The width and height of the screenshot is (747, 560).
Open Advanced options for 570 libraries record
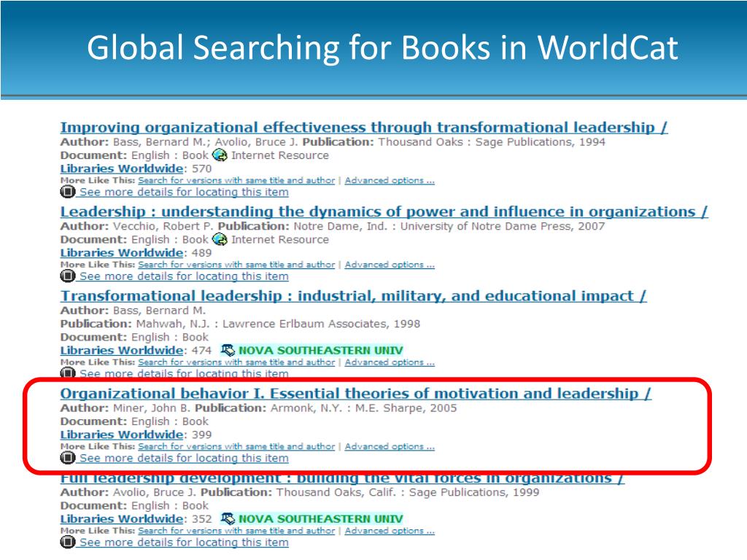tap(390, 181)
